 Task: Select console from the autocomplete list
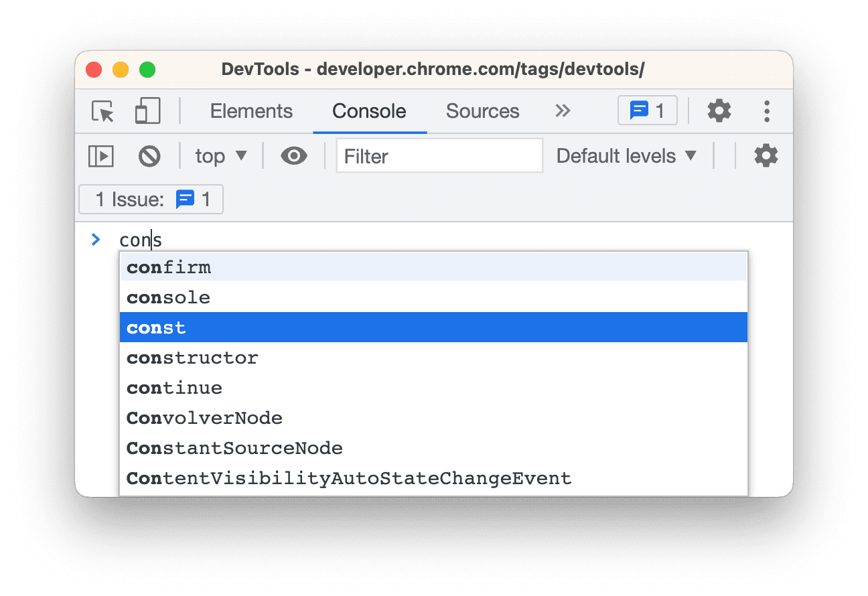coord(168,297)
